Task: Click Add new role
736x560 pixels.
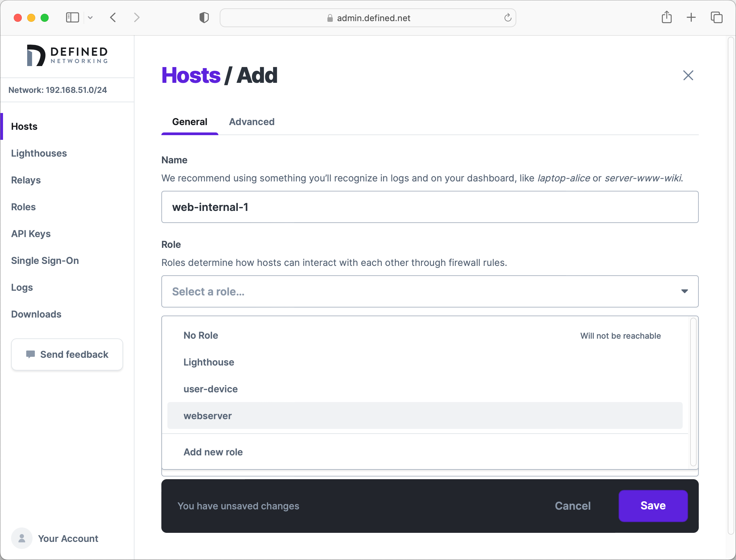Action: click(x=213, y=452)
